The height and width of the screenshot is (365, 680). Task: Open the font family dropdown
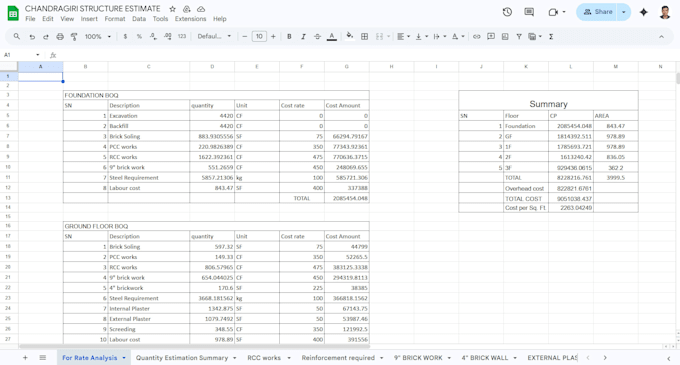coord(214,37)
